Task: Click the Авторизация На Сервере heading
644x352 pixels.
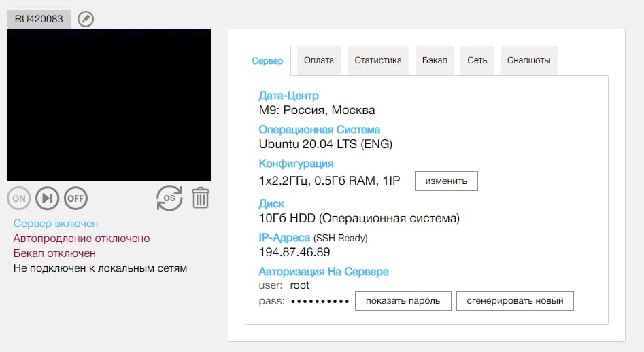Action: tap(323, 272)
